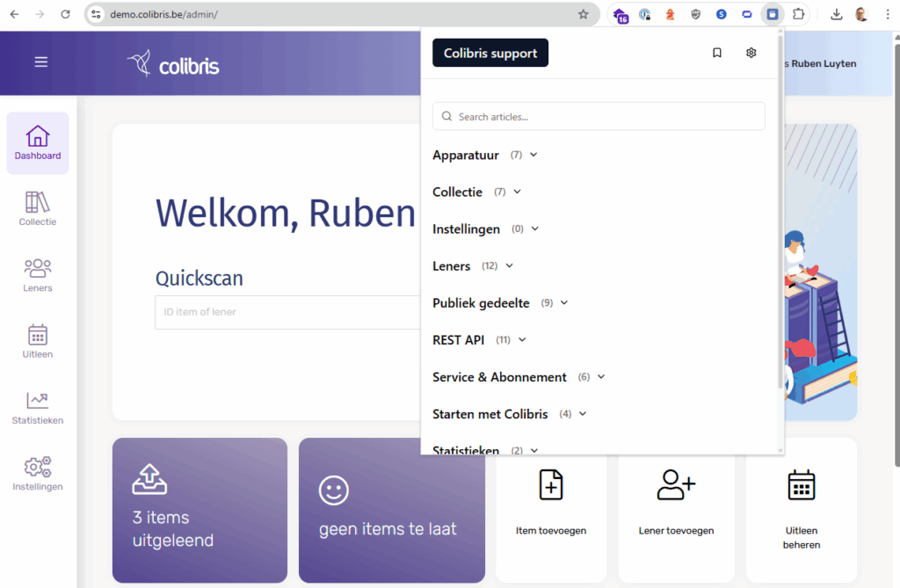This screenshot has height=588, width=900.
Task: Open the geen items te laat card
Action: (391, 510)
